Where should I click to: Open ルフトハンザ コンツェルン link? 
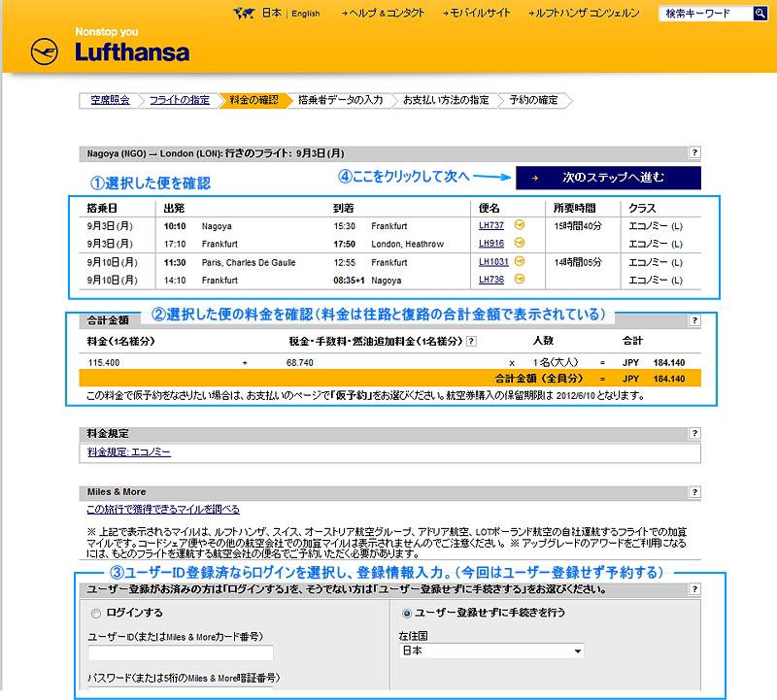(584, 14)
